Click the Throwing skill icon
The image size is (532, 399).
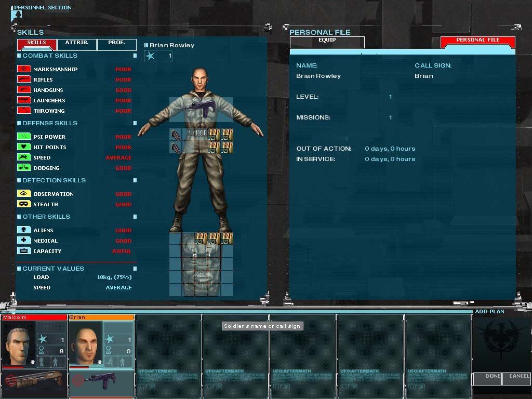click(24, 111)
